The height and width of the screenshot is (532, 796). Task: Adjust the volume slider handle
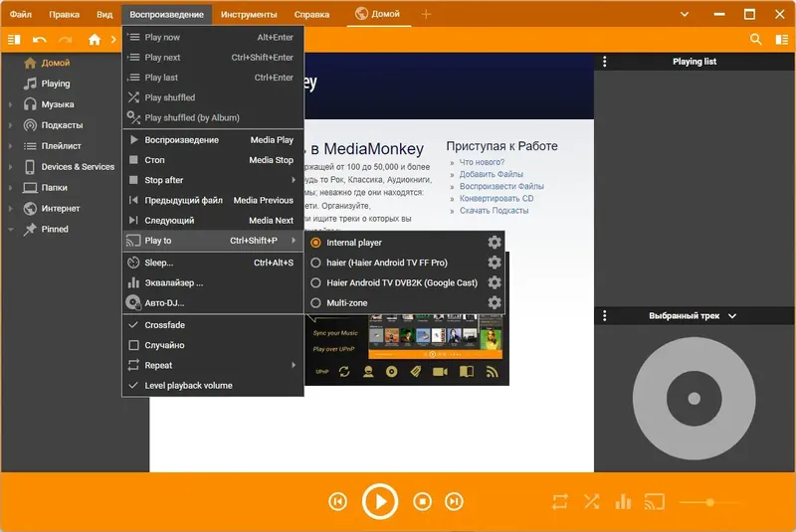[x=709, y=502]
